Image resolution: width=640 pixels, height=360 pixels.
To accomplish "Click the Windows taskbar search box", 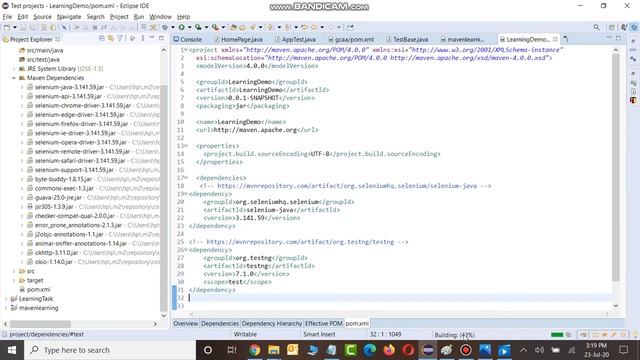I will pos(110,350).
